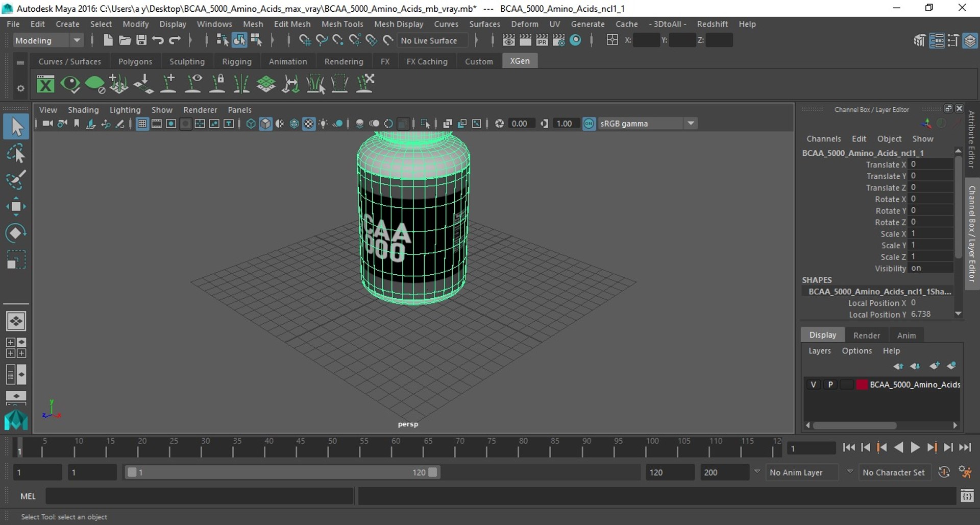Viewport: 980px width, 525px height.
Task: Click the current frame number field
Action: point(811,448)
